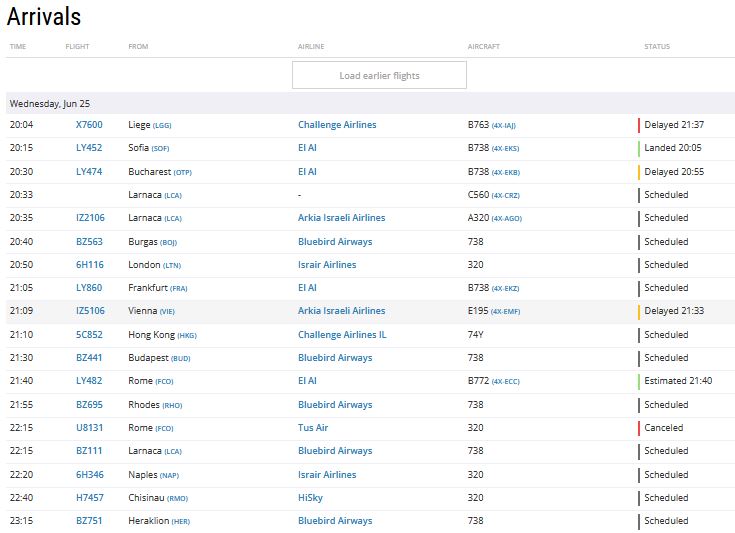735x533 pixels.
Task: Open HiSky airline link
Action: 310,497
